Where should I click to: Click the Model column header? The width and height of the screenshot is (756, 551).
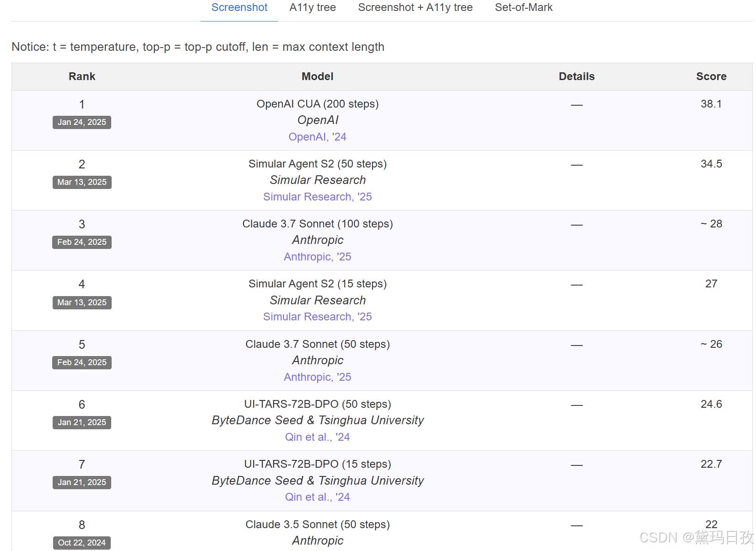(318, 76)
